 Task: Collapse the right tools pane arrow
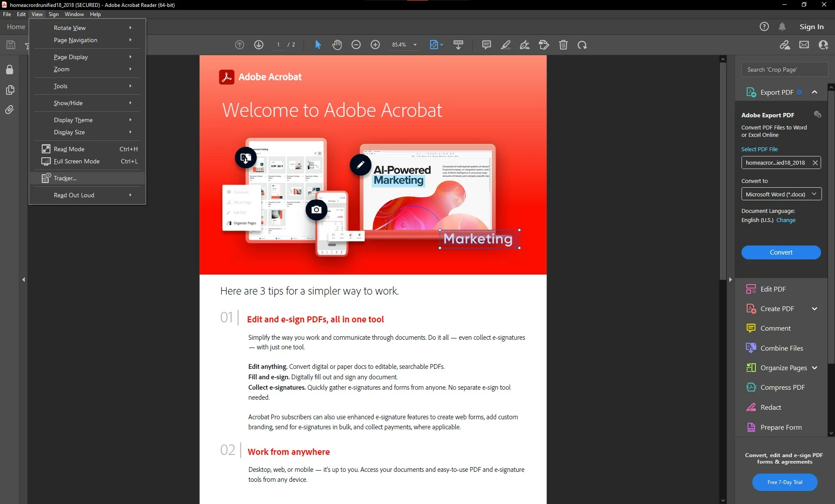[730, 279]
